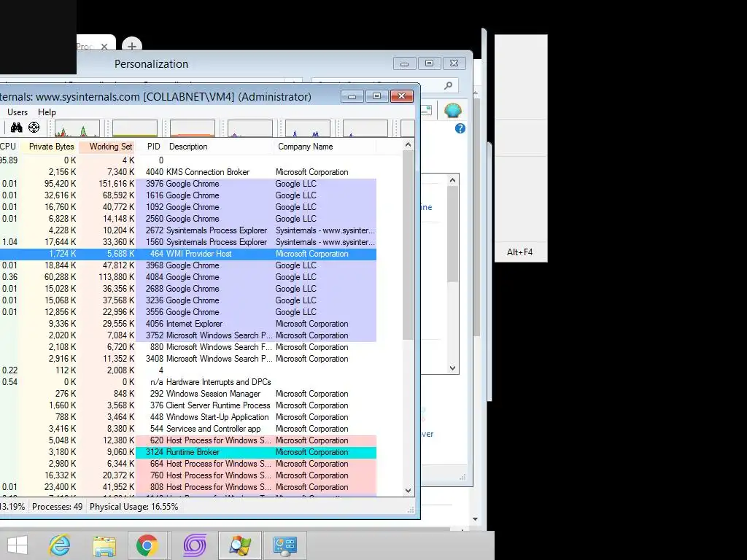Select Sysinternals Process Explorer PID 1560 row
Image resolution: width=747 pixels, height=560 pixels.
(x=188, y=242)
